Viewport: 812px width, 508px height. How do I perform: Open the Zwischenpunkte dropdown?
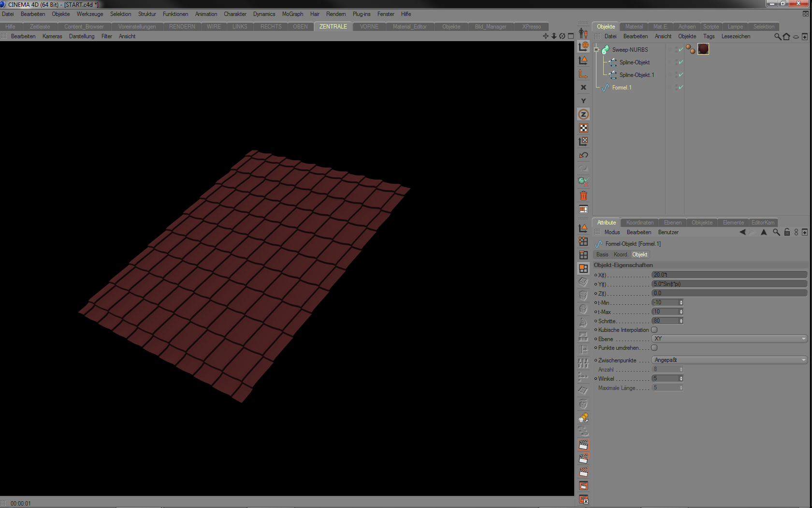[x=729, y=360]
